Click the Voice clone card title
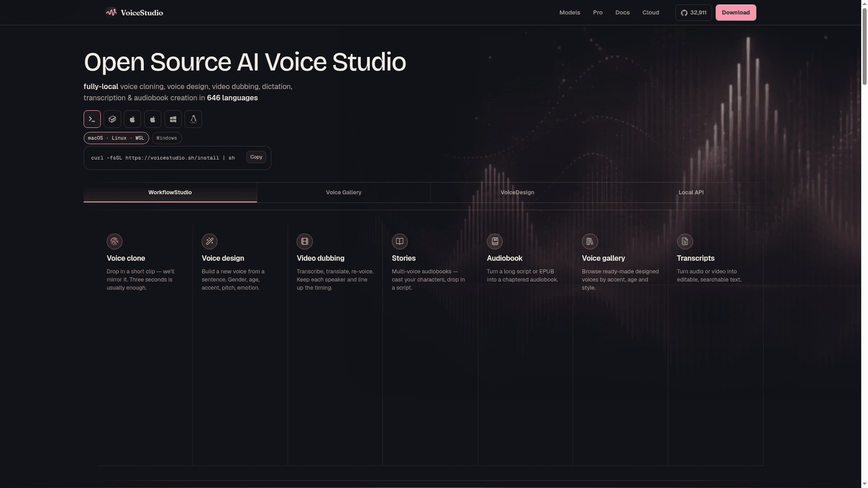Screen dimensions: 868x488 (x=126, y=258)
